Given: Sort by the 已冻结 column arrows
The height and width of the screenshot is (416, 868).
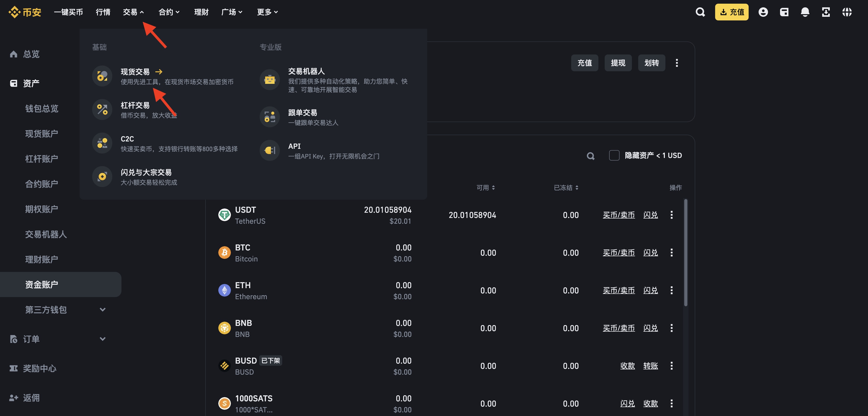Looking at the screenshot, I should tap(577, 188).
